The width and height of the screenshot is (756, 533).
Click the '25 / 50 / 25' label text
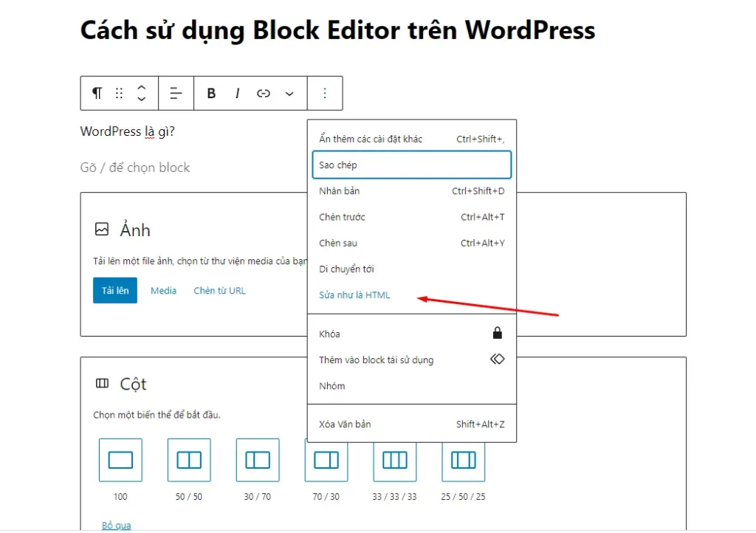464,496
